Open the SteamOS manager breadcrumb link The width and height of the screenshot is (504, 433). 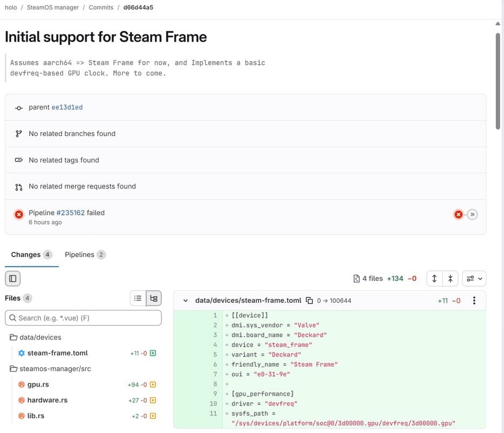[x=53, y=8]
